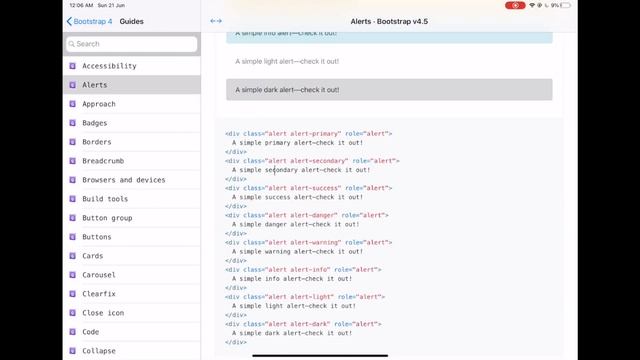
Task: Click the alert-light div code line
Action: pos(305,297)
